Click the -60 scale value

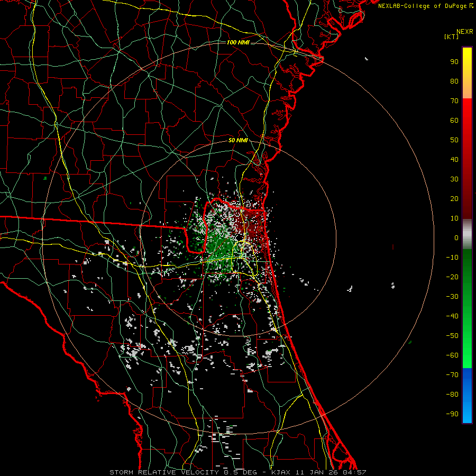[x=452, y=355]
